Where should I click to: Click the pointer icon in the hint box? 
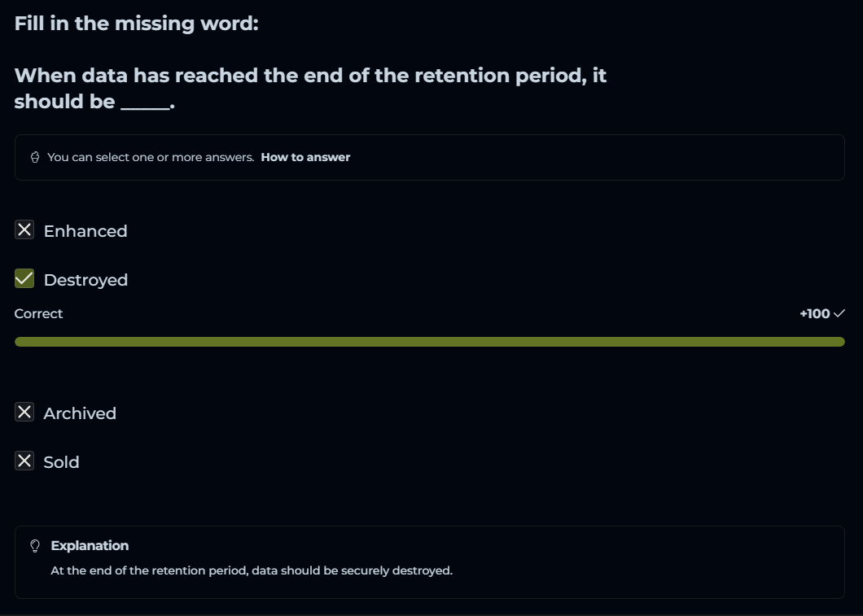[35, 157]
